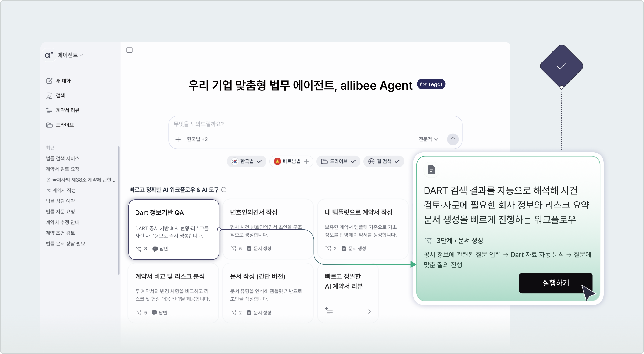Screen dimensions: 644x354
Task: Open AI 계약서 리뷰 card chevron arrow
Action: (x=369, y=311)
